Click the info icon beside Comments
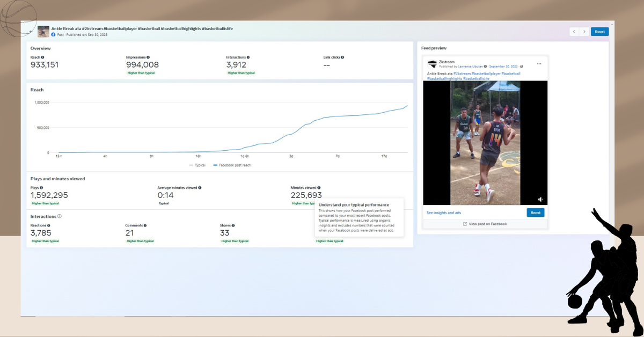The image size is (644, 337). [145, 226]
